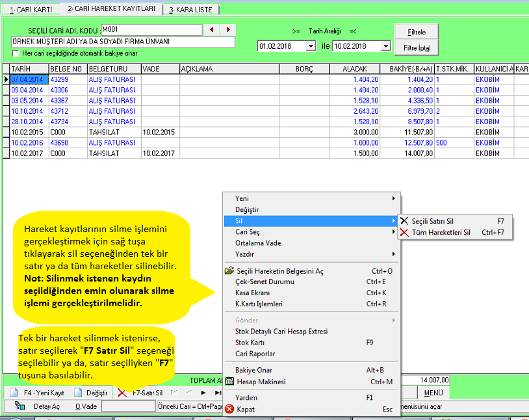Open Stok Kartı from the context menu
The width and height of the screenshot is (529, 420).
(x=311, y=343)
